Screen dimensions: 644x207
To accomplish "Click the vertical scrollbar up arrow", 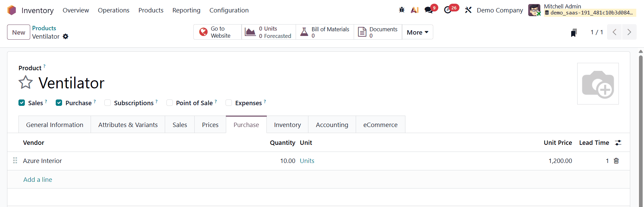I will (x=641, y=51).
